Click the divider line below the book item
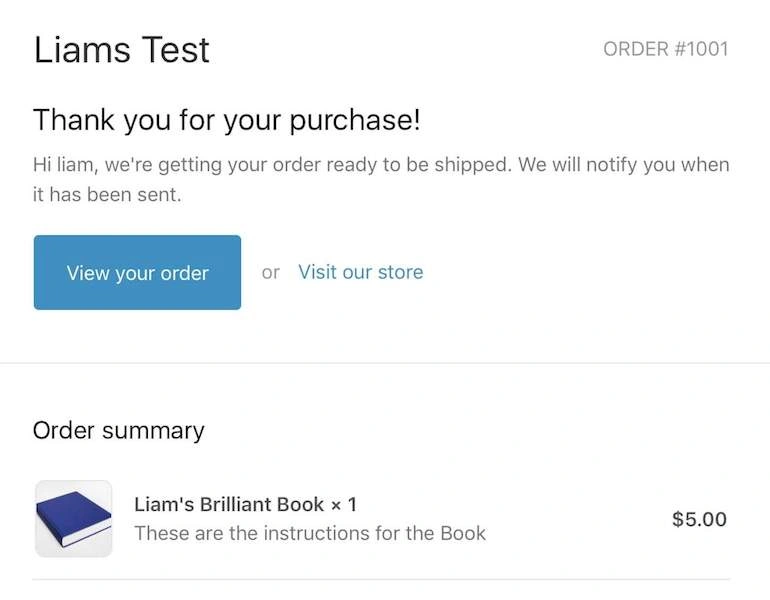 click(x=381, y=579)
